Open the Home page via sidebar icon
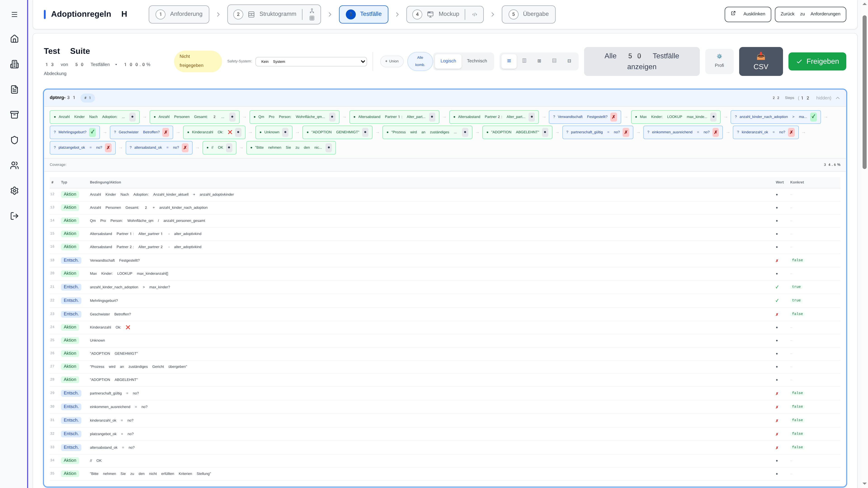This screenshot has height=488, width=868. coord(14,38)
